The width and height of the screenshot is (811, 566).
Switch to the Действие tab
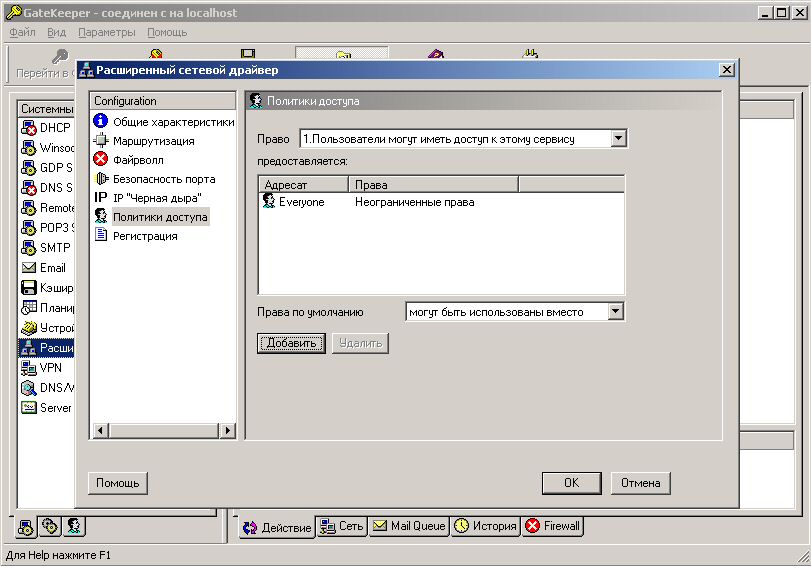(277, 527)
